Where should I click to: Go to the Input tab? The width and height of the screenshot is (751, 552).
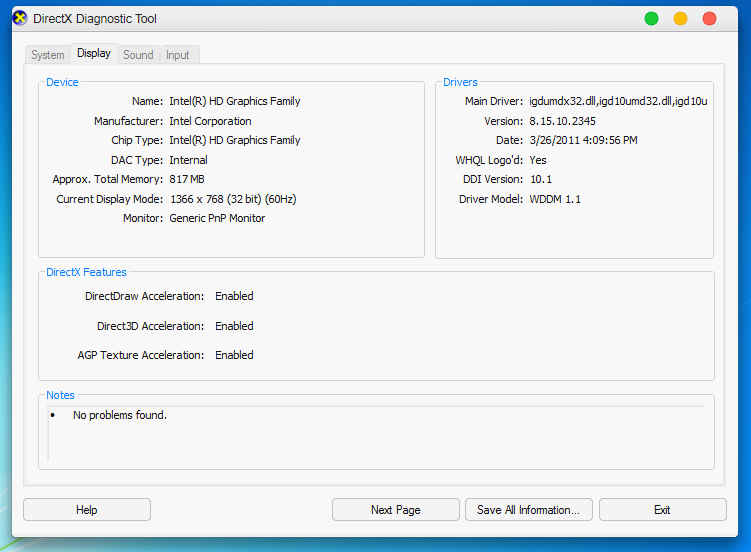[x=178, y=55]
